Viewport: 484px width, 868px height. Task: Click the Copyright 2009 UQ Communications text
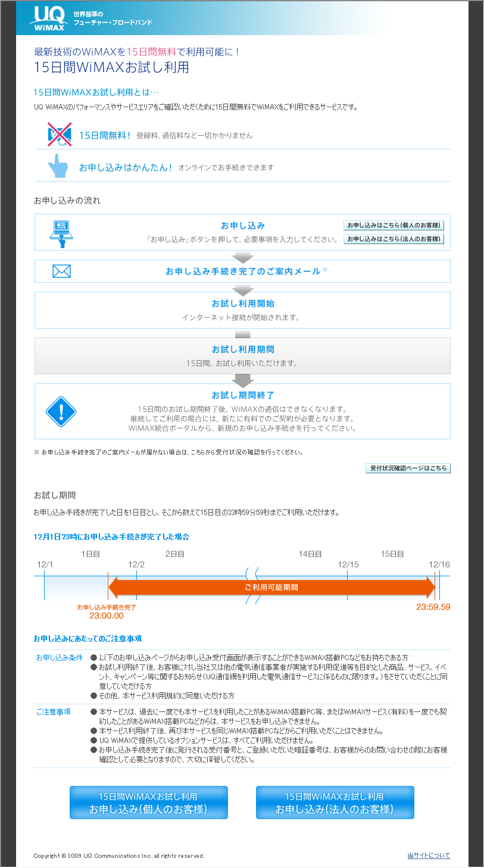(x=119, y=856)
